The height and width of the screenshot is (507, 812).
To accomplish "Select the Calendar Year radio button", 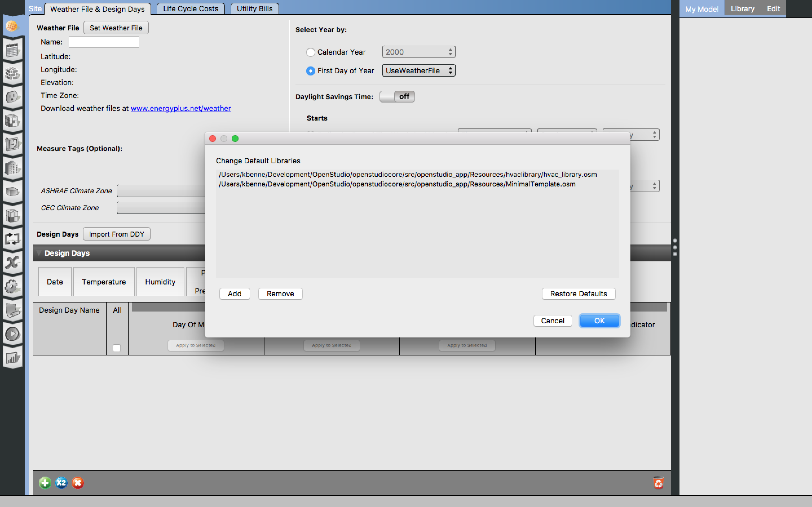I will 310,52.
